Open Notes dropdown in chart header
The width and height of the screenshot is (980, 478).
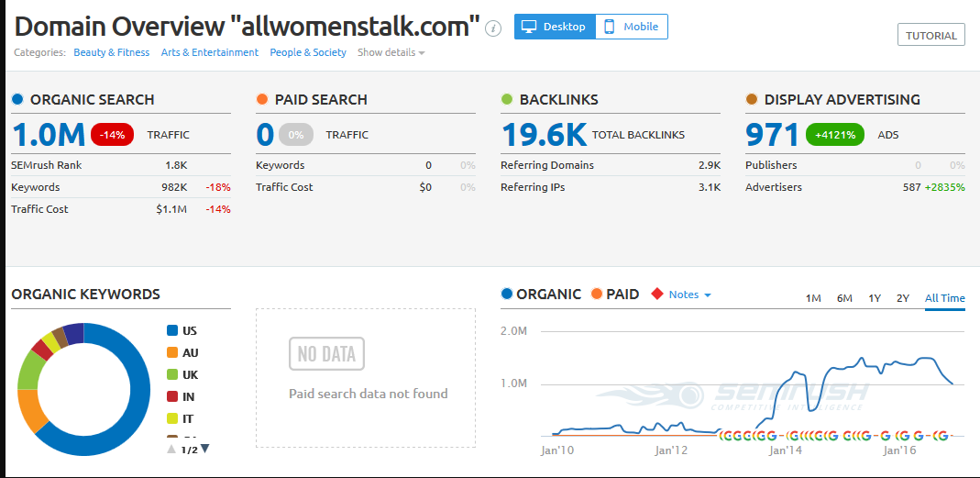click(x=689, y=295)
